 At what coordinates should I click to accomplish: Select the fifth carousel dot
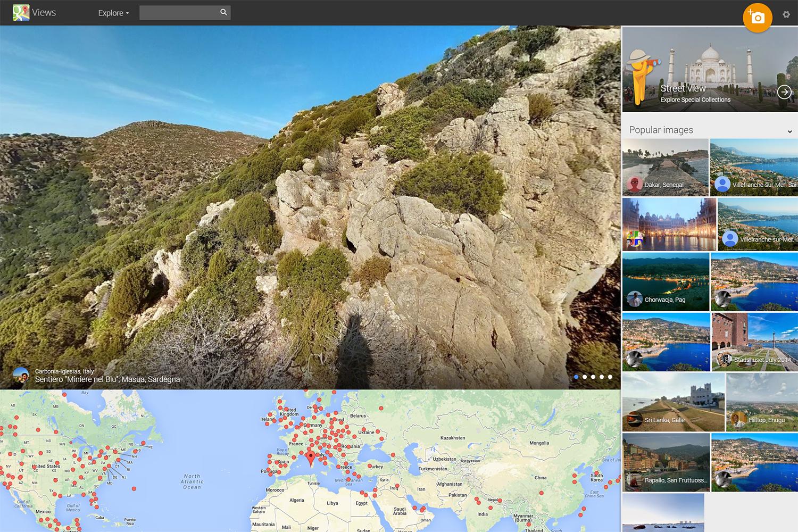pyautogui.click(x=610, y=377)
